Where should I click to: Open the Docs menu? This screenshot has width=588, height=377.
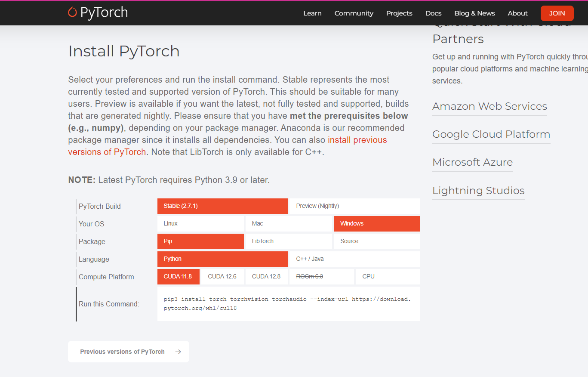[x=433, y=13]
